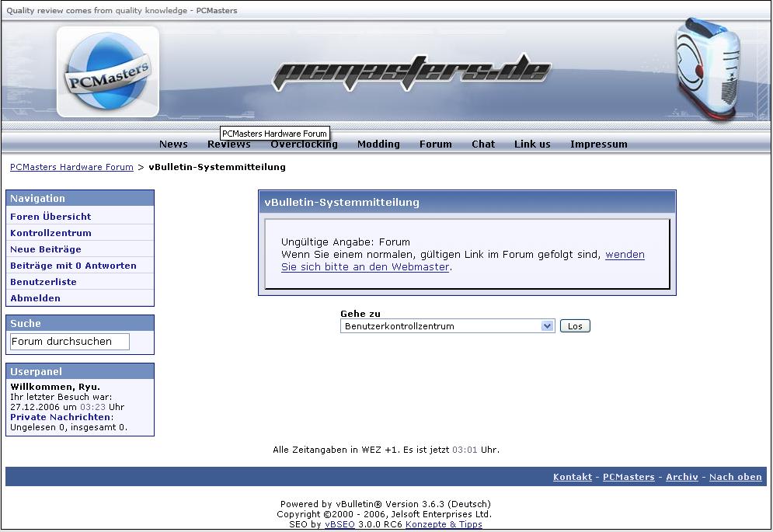Open the News menu item

click(x=173, y=144)
